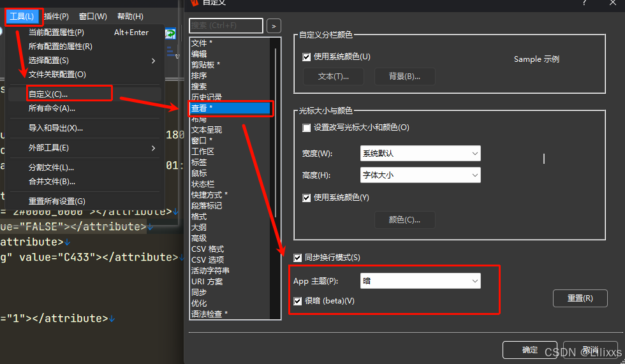Select 大纲 category in the list

pyautogui.click(x=230, y=228)
